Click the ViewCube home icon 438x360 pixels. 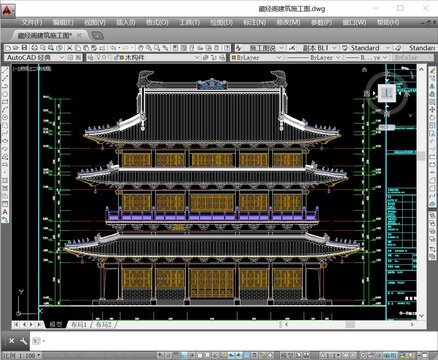tap(364, 70)
